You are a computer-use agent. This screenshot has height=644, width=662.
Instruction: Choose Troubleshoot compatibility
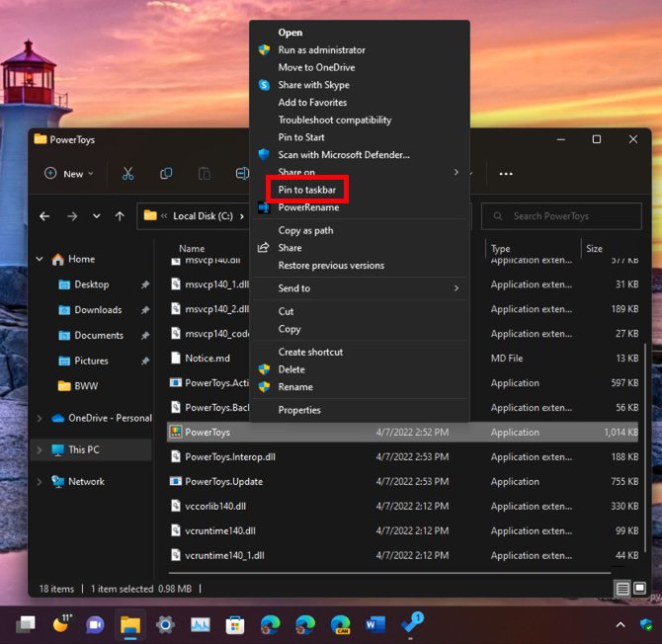(x=334, y=120)
